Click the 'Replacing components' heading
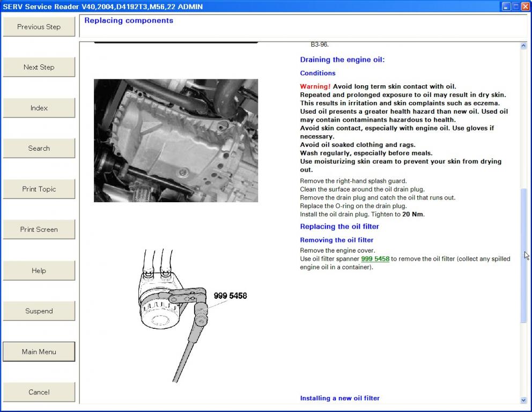 tap(129, 20)
